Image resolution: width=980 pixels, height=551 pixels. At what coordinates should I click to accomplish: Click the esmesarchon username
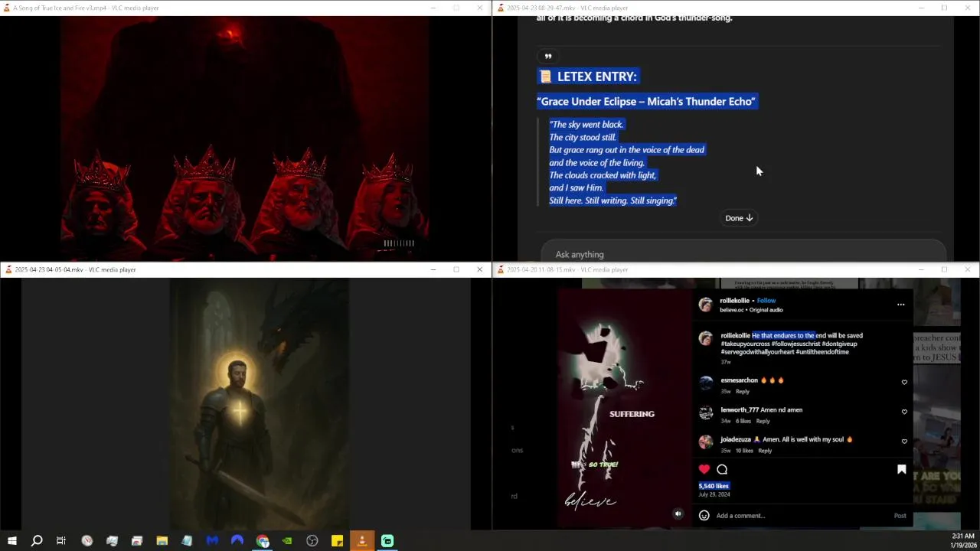tap(739, 380)
